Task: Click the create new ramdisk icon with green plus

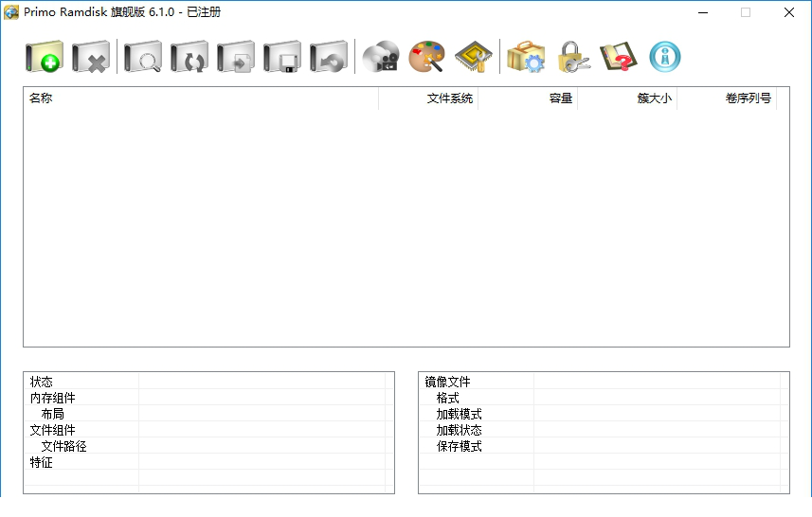Action: pyautogui.click(x=45, y=57)
